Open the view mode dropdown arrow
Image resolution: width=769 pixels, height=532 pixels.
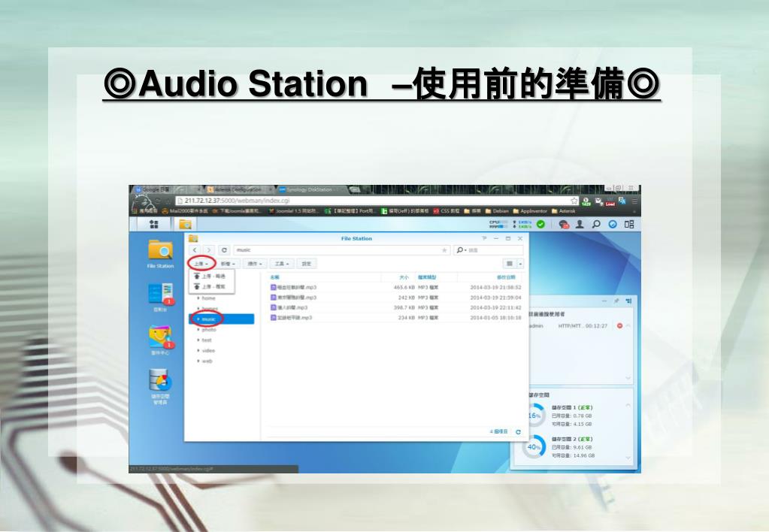[520, 264]
